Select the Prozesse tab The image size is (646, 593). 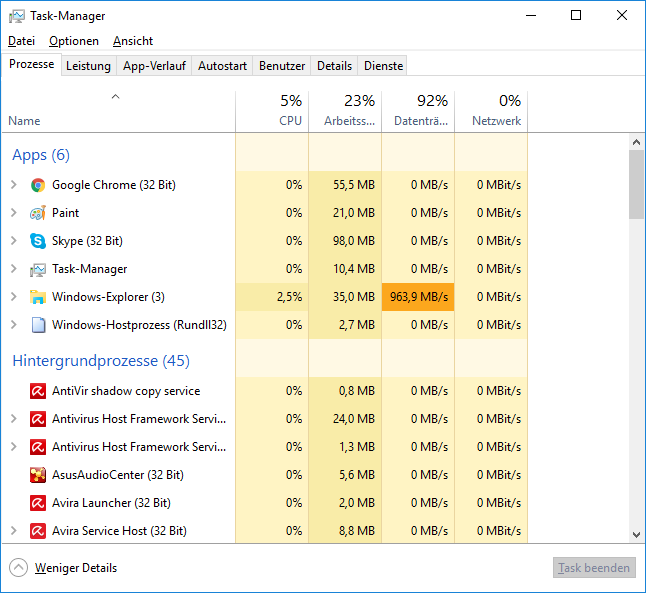click(x=32, y=64)
